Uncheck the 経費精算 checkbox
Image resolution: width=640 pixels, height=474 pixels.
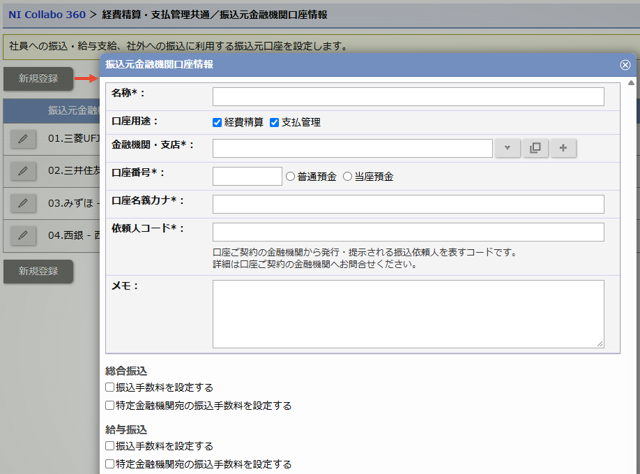pos(217,122)
